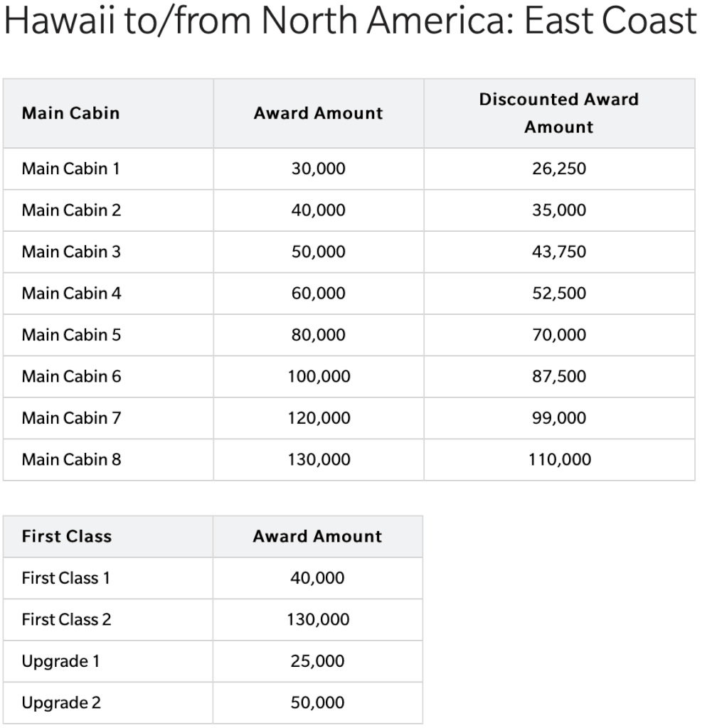This screenshot has height=728, width=712.
Task: Select the 110,000 discounted amount cell
Action: (x=560, y=460)
